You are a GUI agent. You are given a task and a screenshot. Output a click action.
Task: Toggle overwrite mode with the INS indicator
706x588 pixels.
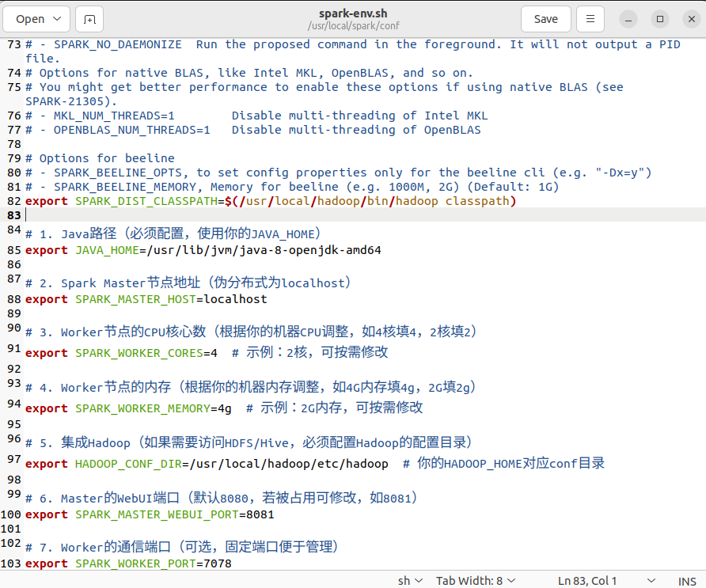[x=687, y=580]
